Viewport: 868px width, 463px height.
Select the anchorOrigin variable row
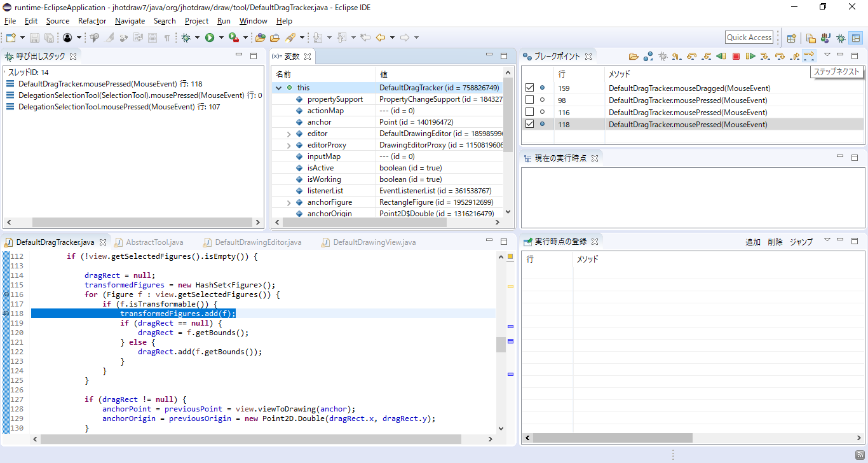pyautogui.click(x=388, y=214)
